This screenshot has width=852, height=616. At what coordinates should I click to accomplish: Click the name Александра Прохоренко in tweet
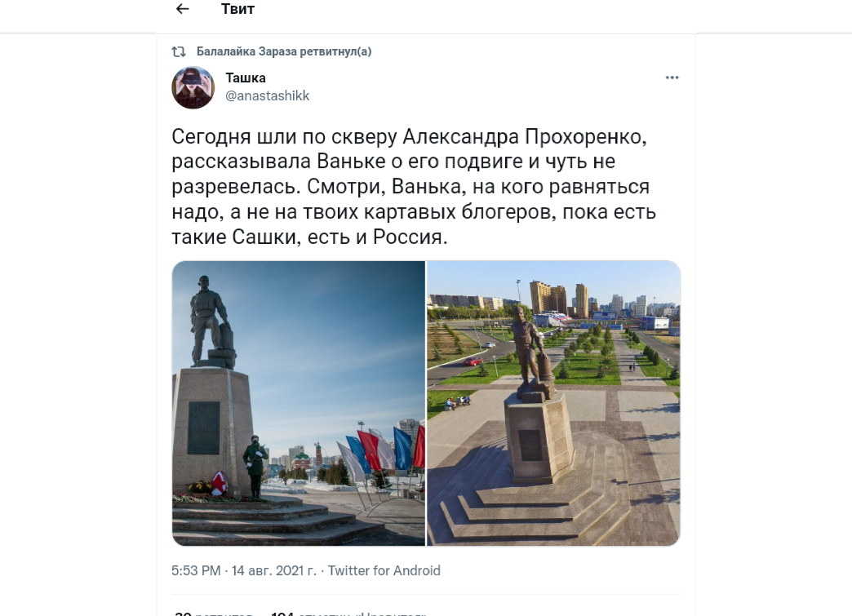[x=525, y=137]
